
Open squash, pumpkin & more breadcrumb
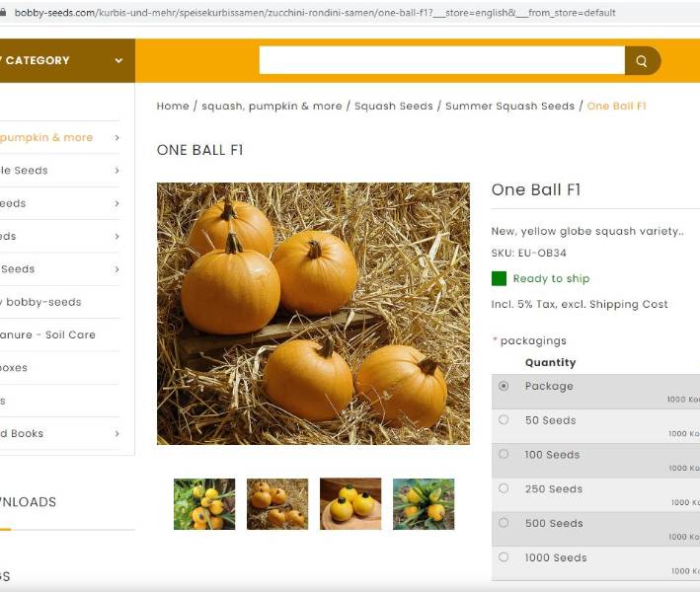(272, 106)
